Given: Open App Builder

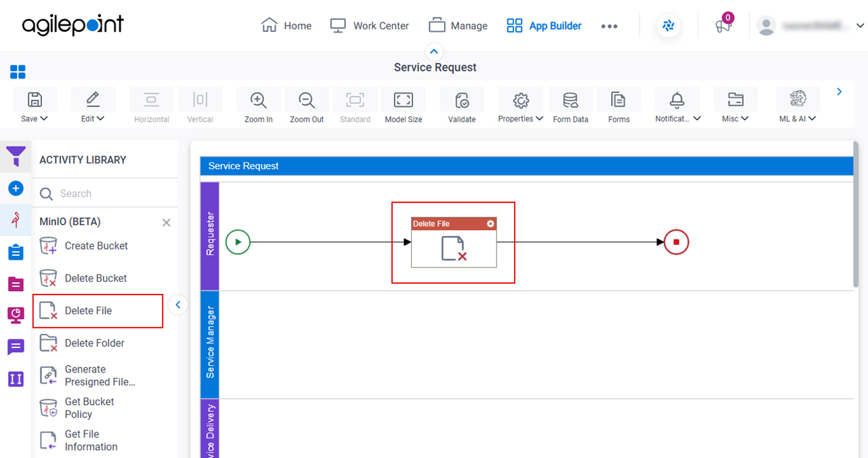Looking at the screenshot, I should click(544, 26).
